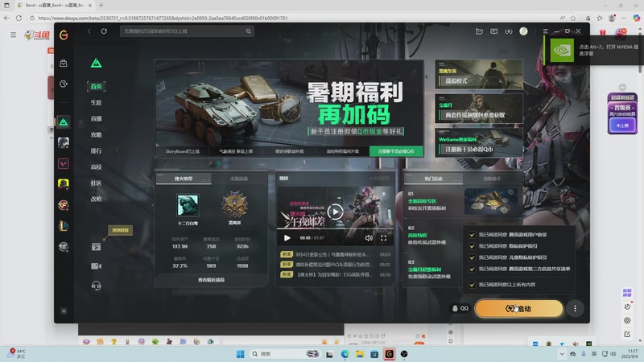Collapse the sidebar with bottom toggle icon

[64, 311]
